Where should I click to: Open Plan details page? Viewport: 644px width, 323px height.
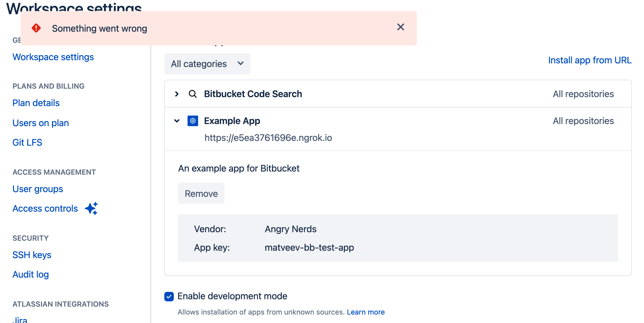click(x=36, y=103)
